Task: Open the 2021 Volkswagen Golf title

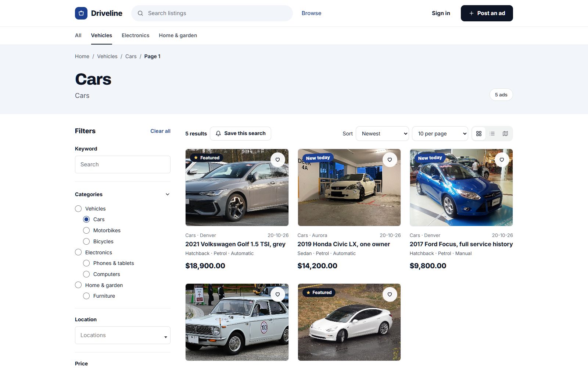Action: click(x=235, y=244)
